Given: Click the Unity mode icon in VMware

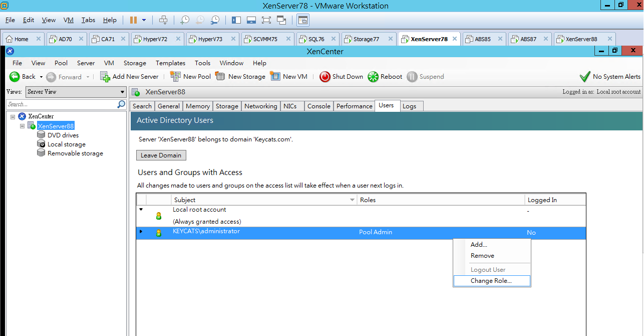Looking at the screenshot, I should click(x=281, y=20).
